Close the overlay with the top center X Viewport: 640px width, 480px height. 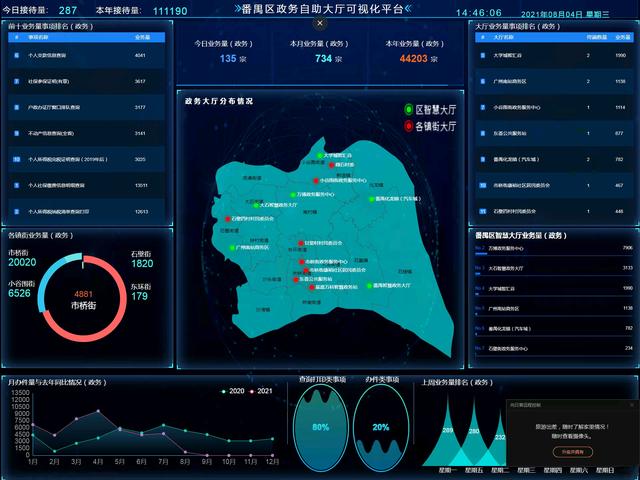[x=320, y=23]
